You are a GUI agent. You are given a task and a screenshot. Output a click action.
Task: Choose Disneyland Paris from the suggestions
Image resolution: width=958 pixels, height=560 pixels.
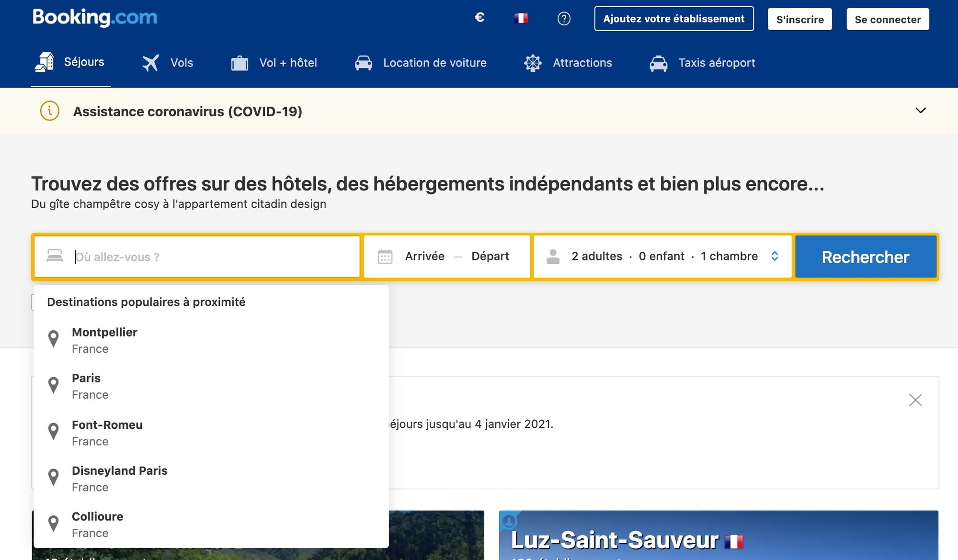pyautogui.click(x=120, y=478)
